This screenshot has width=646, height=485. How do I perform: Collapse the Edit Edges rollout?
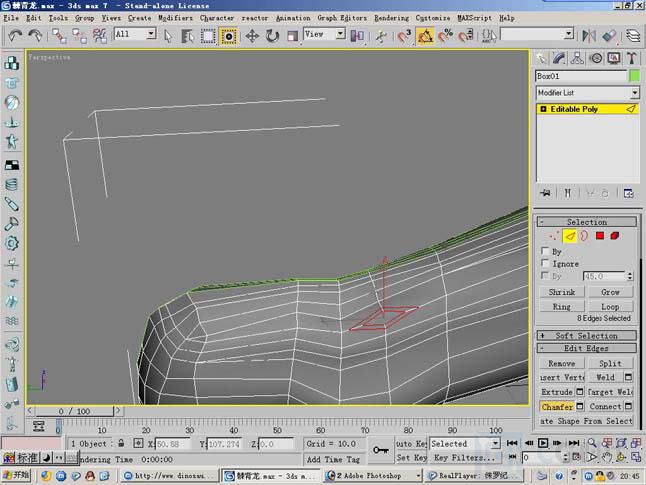587,348
